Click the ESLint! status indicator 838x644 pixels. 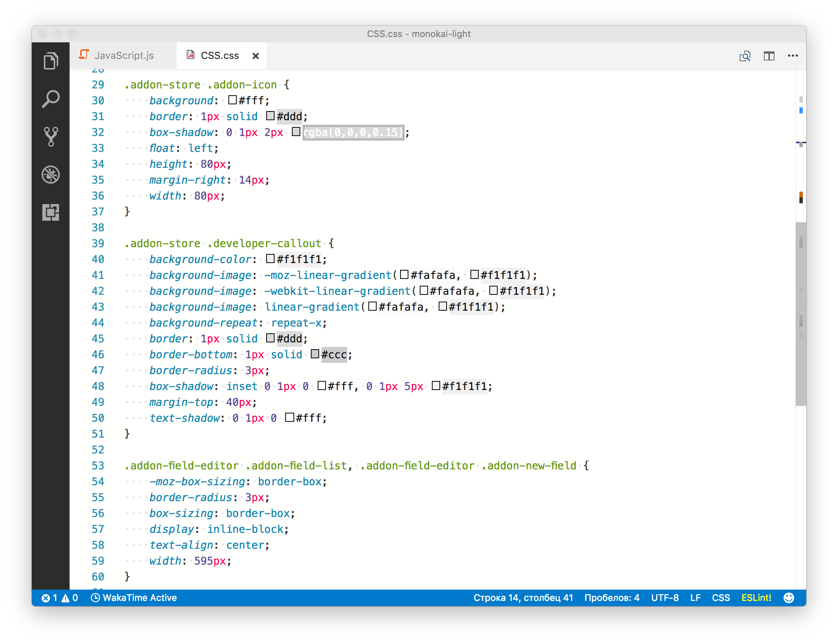(x=756, y=598)
